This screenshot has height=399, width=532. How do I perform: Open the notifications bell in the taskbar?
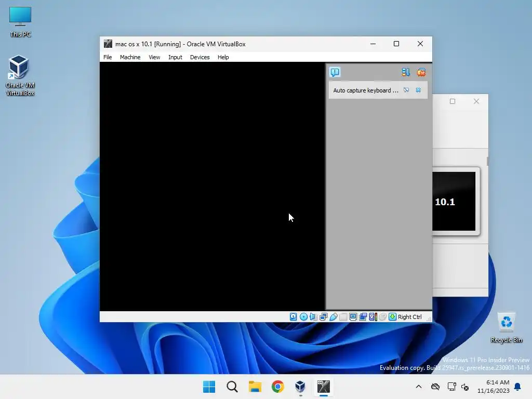[518, 387]
